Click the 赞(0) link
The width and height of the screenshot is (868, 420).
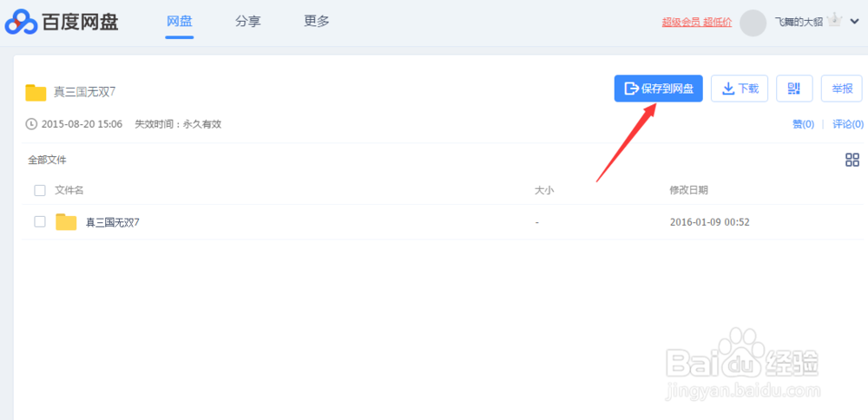803,124
